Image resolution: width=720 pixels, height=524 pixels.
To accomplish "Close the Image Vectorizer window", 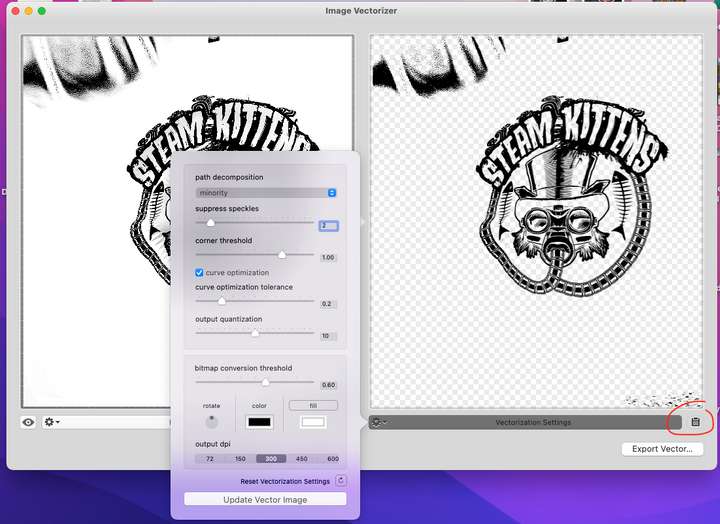I will [x=16, y=11].
